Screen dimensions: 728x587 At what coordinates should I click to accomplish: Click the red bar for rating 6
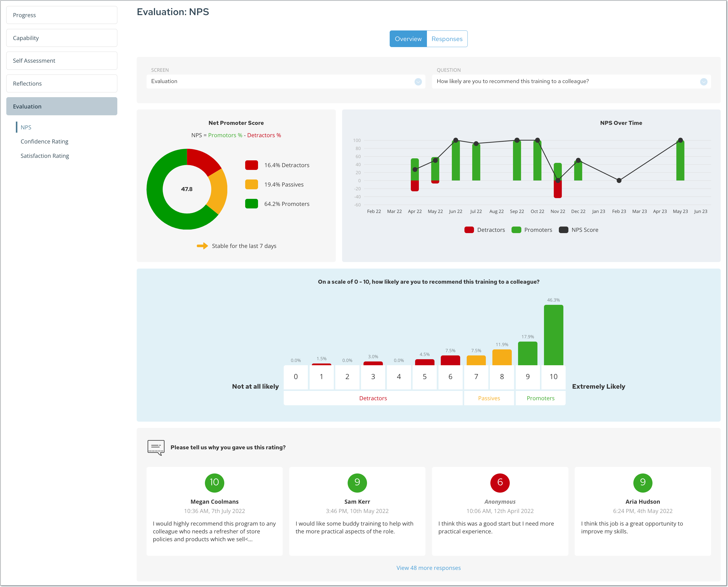(x=450, y=360)
